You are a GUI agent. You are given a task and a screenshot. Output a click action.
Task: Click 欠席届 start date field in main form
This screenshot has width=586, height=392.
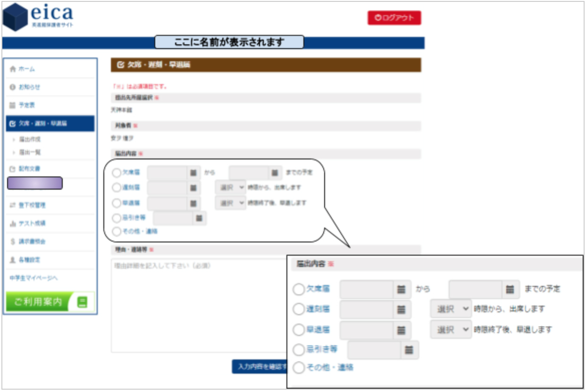coord(167,173)
